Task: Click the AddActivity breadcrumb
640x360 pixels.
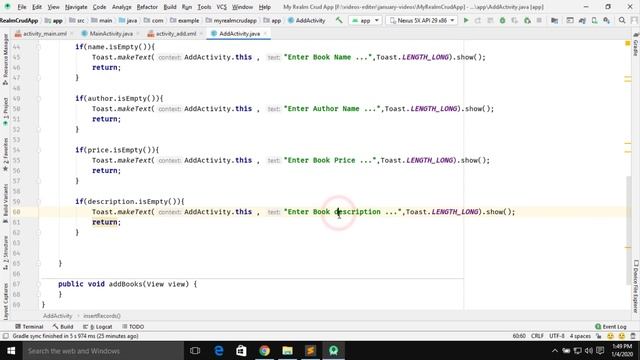Action: tap(58, 316)
